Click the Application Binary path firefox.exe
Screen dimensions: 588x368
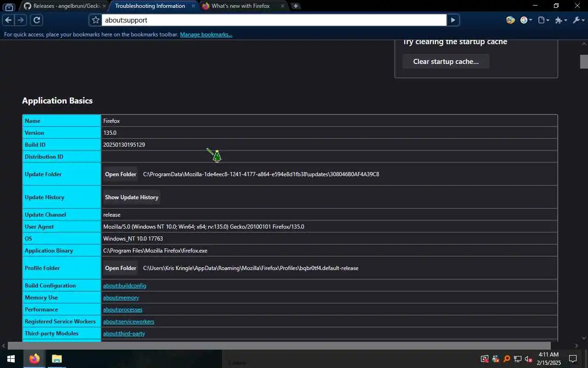coord(155,251)
